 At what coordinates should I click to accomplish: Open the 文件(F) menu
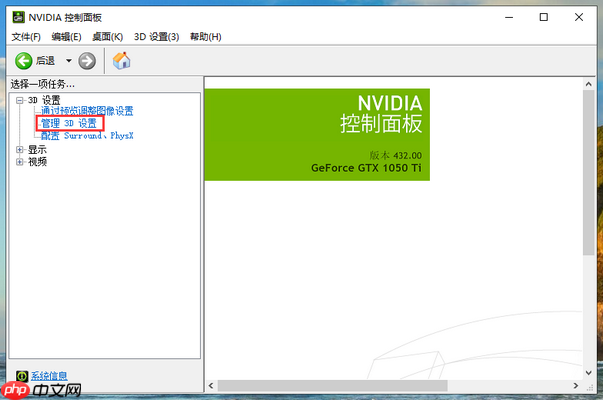pyautogui.click(x=26, y=37)
